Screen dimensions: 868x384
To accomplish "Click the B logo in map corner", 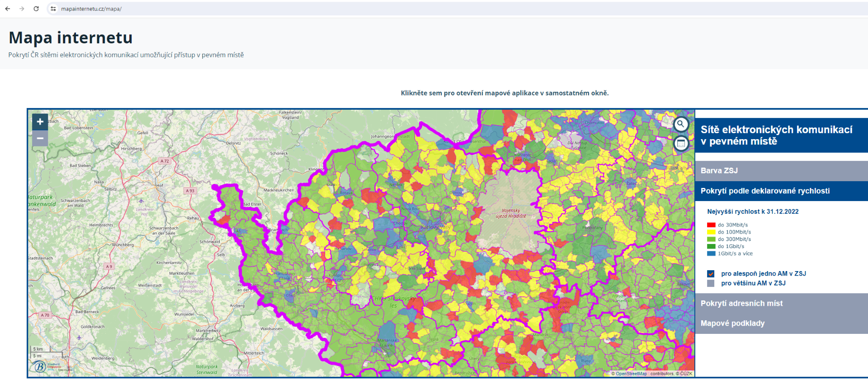I will tap(40, 366).
